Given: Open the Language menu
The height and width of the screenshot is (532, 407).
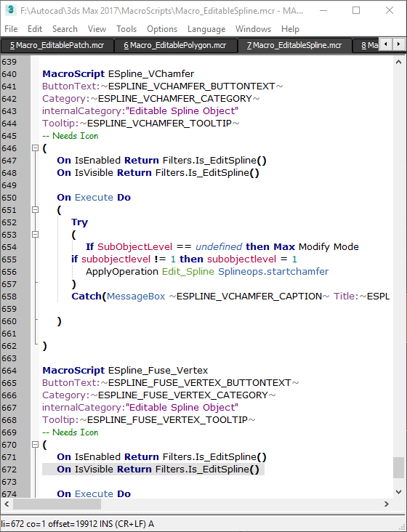Looking at the screenshot, I should [206, 29].
